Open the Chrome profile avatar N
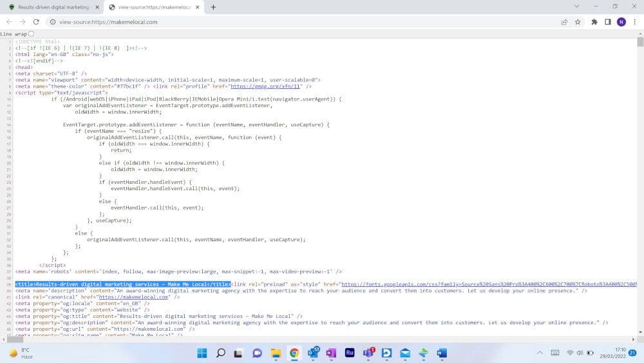 click(x=621, y=21)
